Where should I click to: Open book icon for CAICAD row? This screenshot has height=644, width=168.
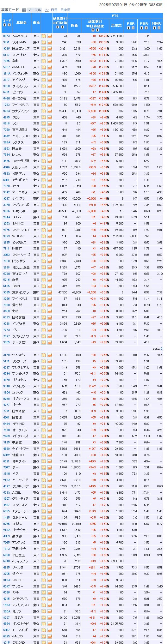44,642
